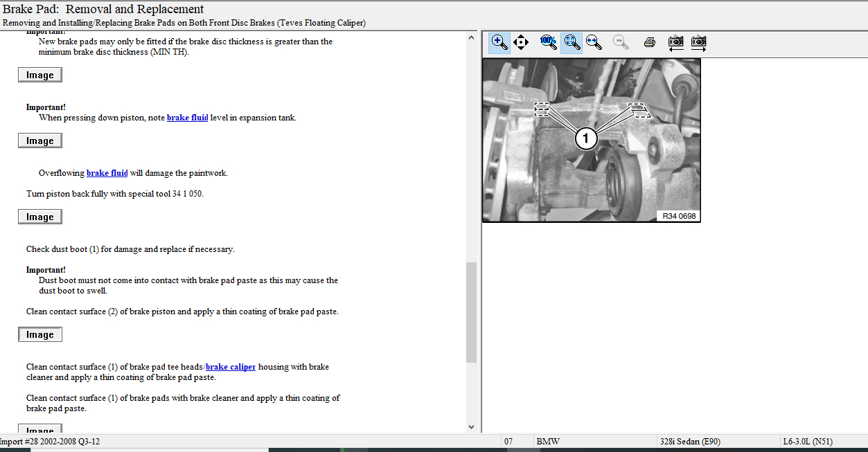Print the image with printer icon
Image resolution: width=868 pixels, height=452 pixels.
pos(649,42)
